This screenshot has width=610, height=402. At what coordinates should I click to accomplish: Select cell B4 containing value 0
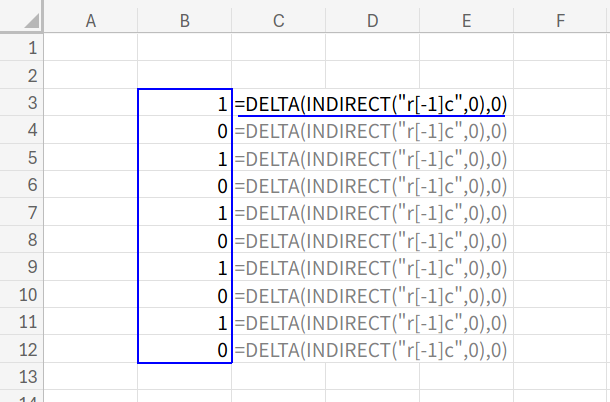pos(185,130)
